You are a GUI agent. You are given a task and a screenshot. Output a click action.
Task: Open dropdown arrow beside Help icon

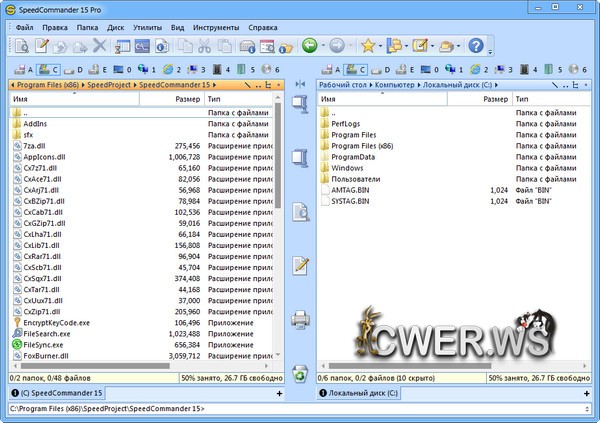[490, 46]
